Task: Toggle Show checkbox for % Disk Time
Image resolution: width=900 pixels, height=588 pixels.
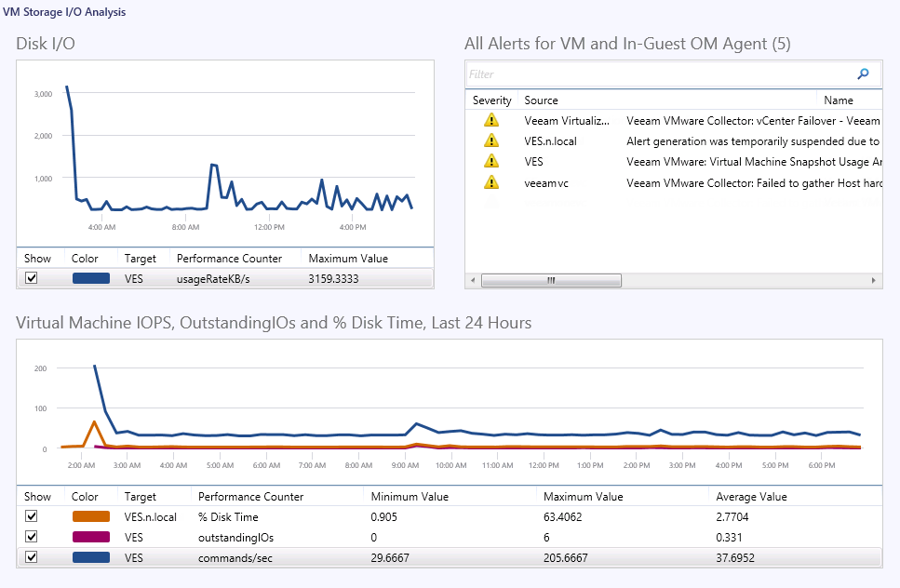Action: pos(32,517)
